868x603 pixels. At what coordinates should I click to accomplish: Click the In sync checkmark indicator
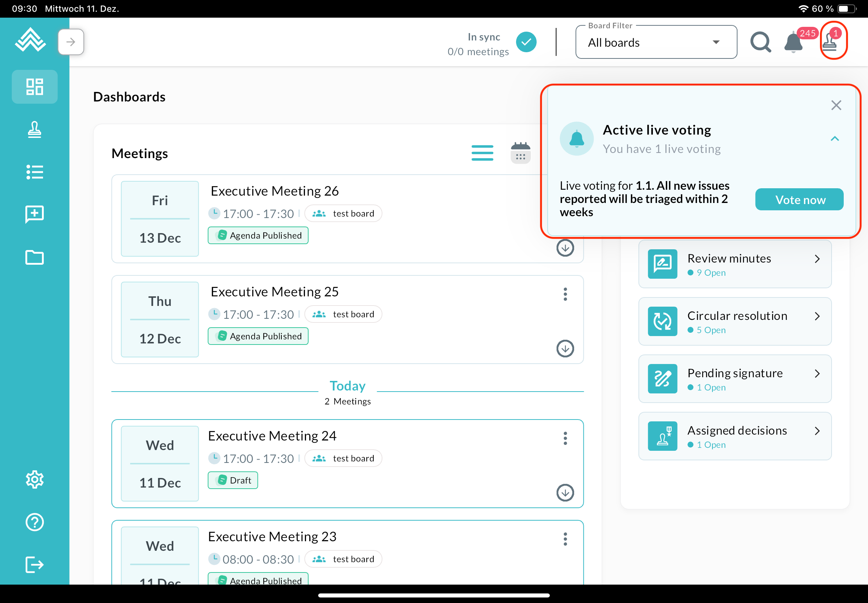(x=526, y=42)
